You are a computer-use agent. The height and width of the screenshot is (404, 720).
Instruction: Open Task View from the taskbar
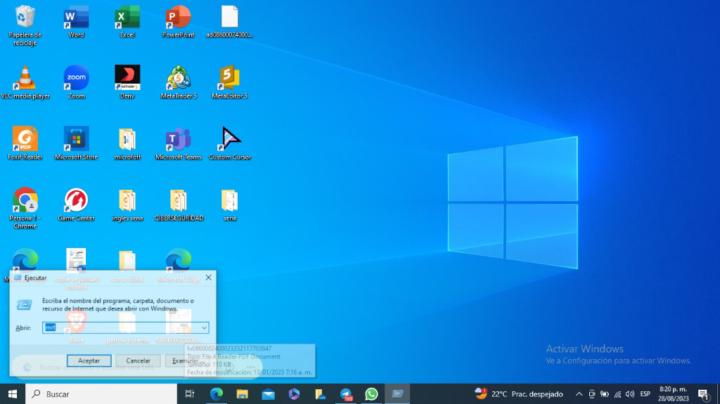click(189, 394)
